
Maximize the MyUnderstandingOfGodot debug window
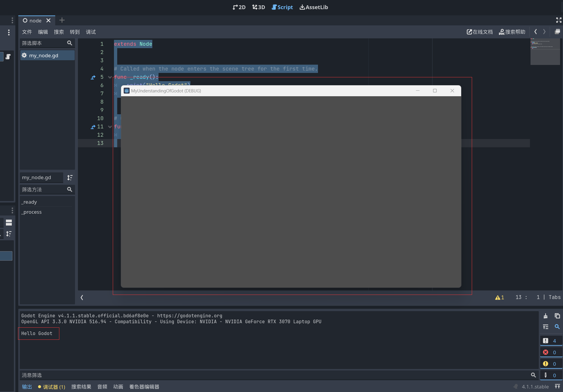pyautogui.click(x=435, y=91)
